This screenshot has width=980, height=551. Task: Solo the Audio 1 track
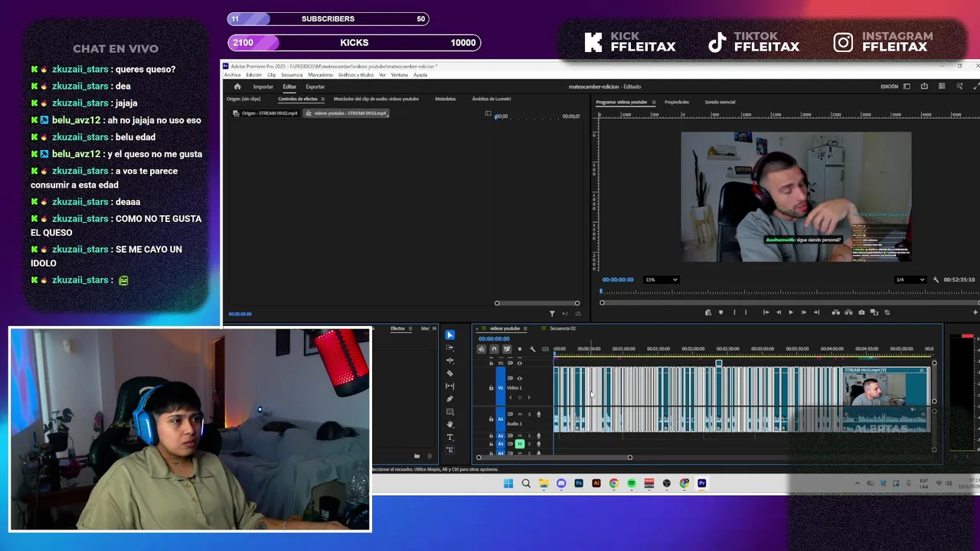click(x=529, y=414)
